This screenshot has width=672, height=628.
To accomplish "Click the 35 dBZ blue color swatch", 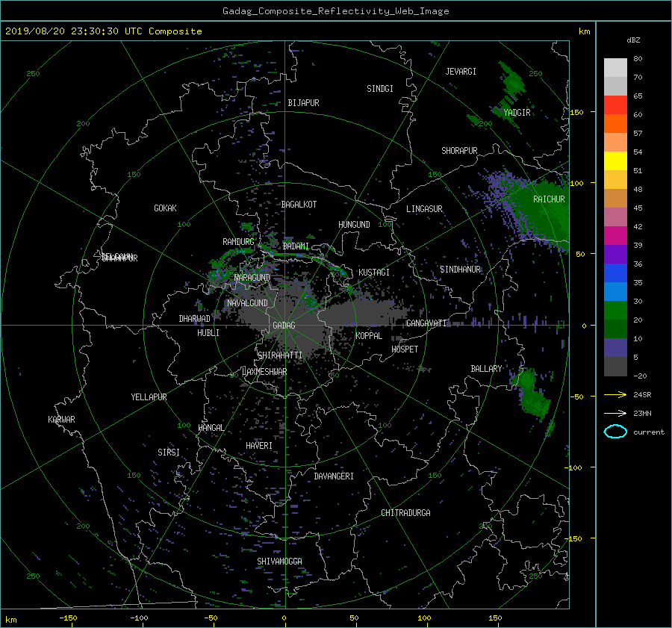I will click(x=615, y=273).
